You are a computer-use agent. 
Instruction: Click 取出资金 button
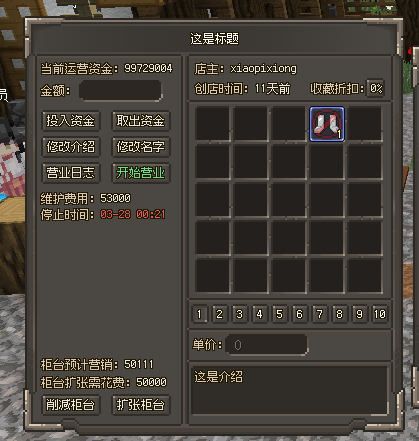point(141,121)
